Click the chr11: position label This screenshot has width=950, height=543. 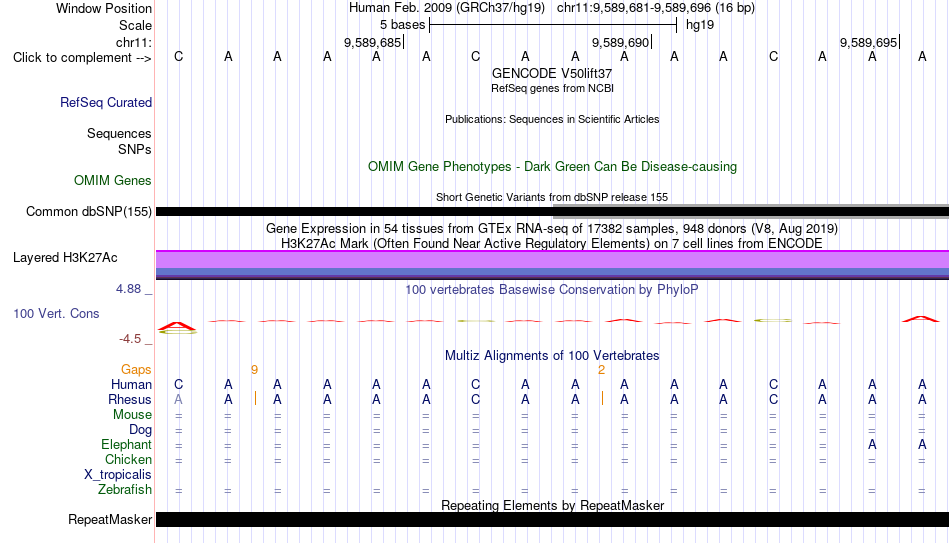click(133, 42)
